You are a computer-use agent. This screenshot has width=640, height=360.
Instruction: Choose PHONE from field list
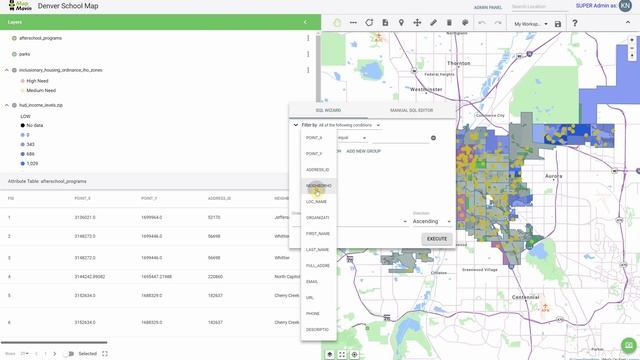[x=318, y=313]
